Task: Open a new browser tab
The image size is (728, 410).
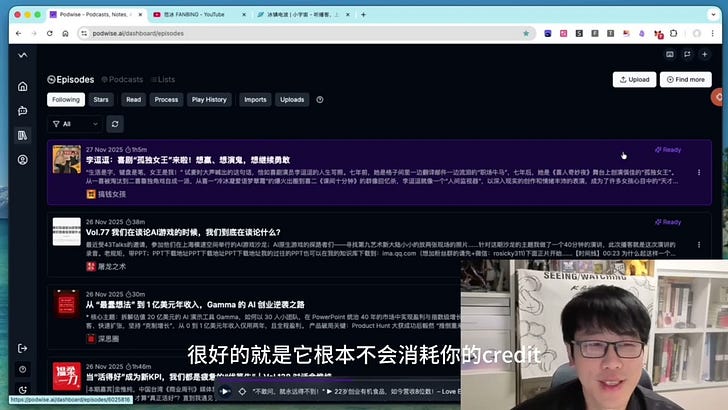Action: 363,15
